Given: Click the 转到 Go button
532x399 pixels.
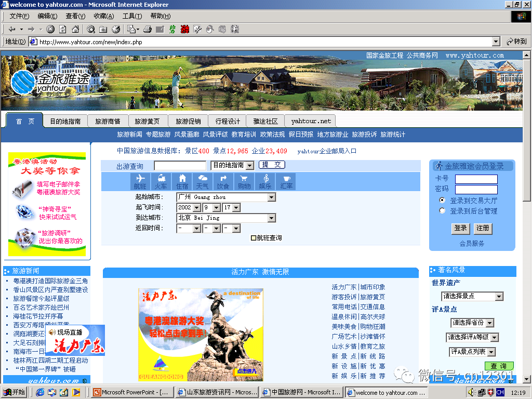Looking at the screenshot, I should (516, 42).
